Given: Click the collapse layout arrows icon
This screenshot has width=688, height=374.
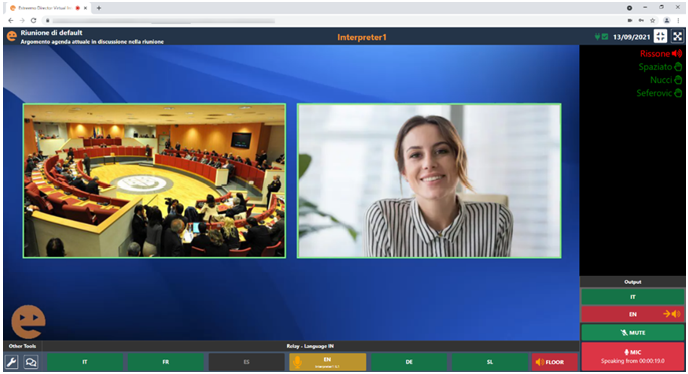Looking at the screenshot, I should tap(660, 36).
